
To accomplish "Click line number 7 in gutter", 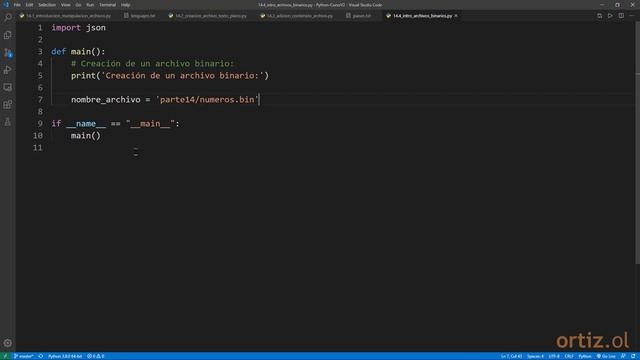I will click(40, 100).
